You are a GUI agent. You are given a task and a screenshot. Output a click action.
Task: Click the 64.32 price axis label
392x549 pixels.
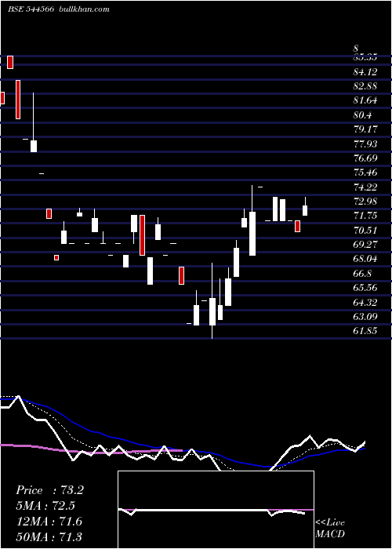(x=365, y=302)
